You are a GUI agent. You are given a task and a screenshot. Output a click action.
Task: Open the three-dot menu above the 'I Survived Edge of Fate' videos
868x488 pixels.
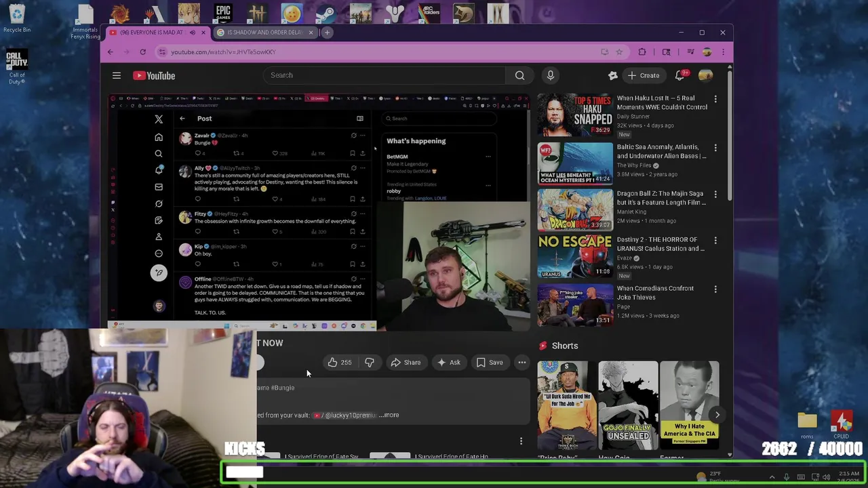tap(521, 441)
